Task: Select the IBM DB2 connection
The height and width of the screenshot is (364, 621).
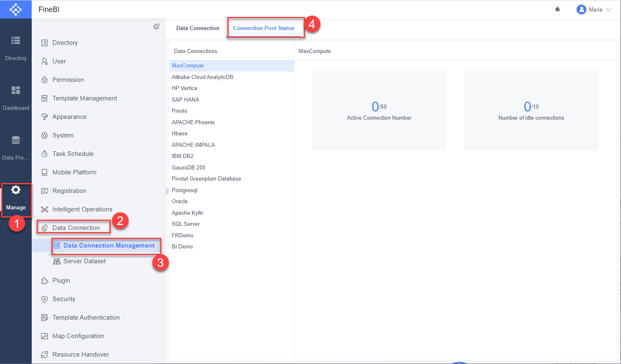Action: click(231, 156)
